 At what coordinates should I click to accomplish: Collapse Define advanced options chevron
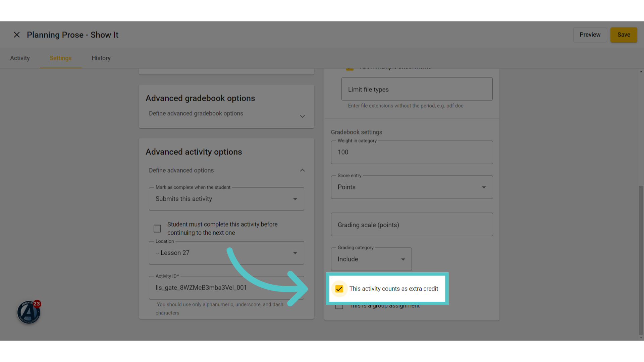302,170
